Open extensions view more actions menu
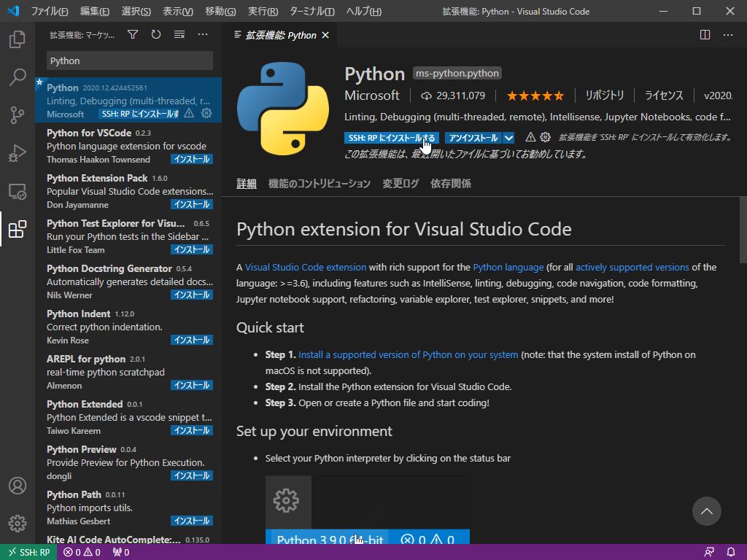This screenshot has width=747, height=560. click(x=203, y=34)
